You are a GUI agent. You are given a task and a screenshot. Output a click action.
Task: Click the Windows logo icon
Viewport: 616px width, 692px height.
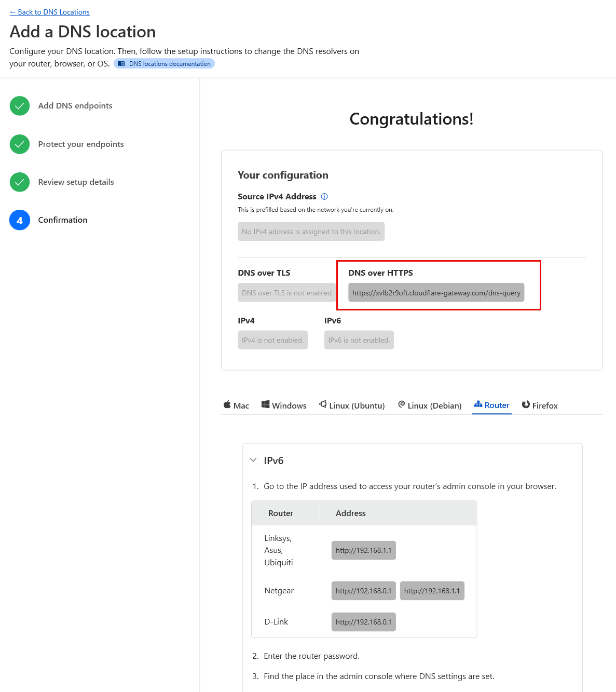pos(265,405)
